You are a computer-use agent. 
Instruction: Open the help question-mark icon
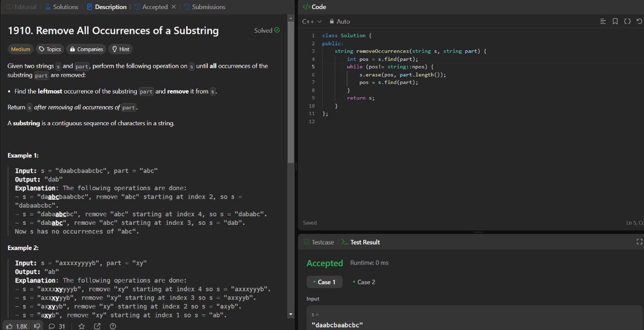click(x=113, y=326)
